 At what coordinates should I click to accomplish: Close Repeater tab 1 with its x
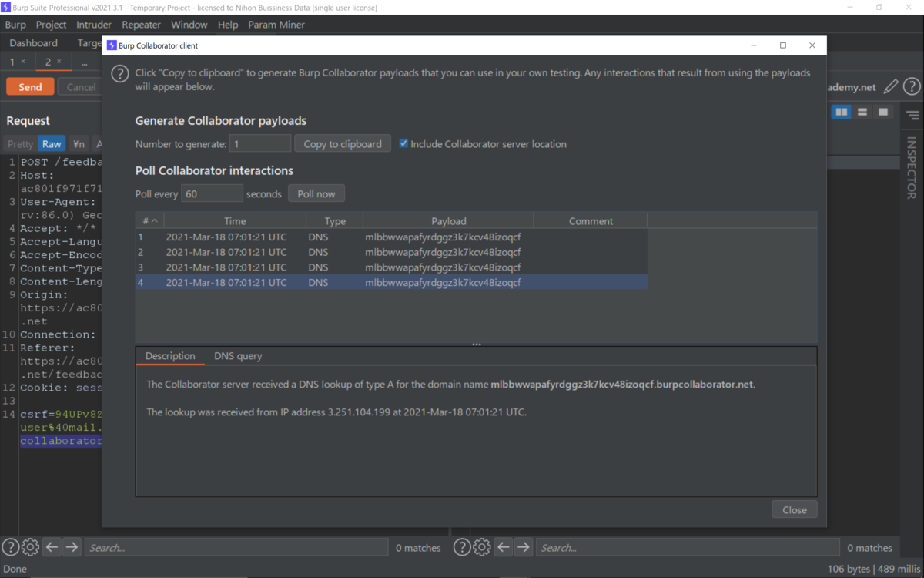pyautogui.click(x=22, y=62)
